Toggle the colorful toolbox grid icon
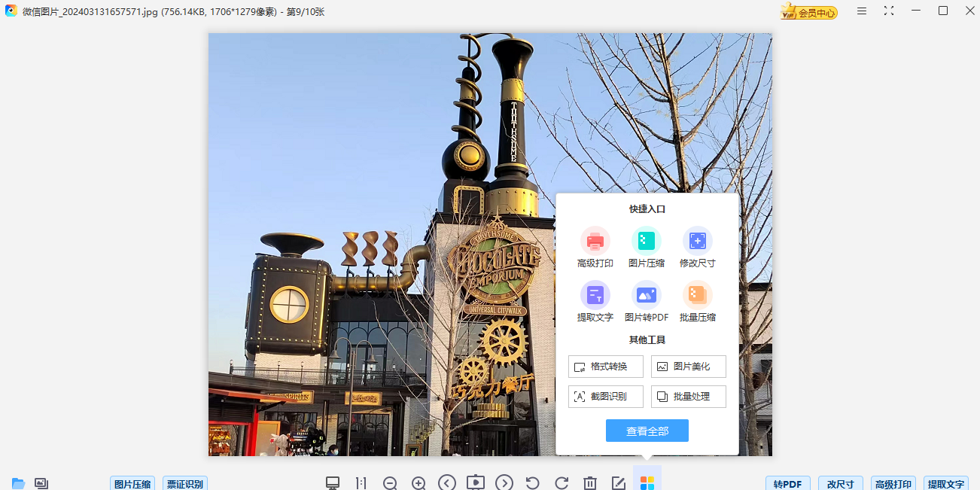This screenshot has height=490, width=980. pyautogui.click(x=647, y=482)
